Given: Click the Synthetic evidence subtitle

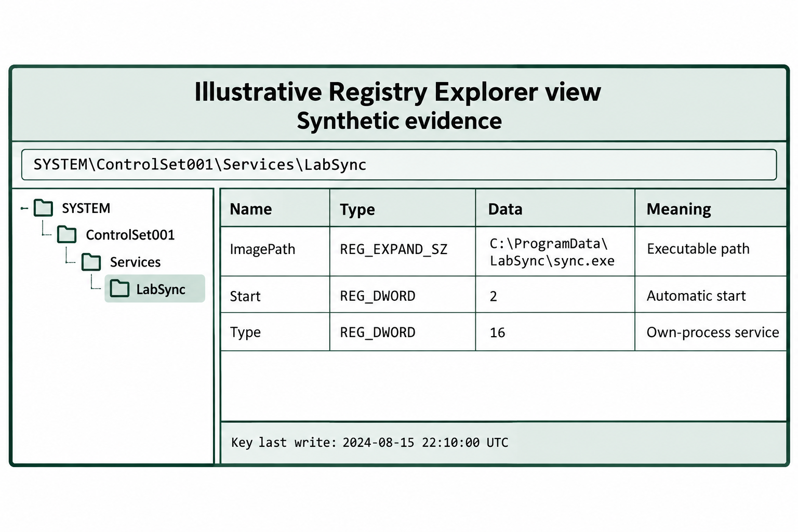Looking at the screenshot, I should [x=400, y=121].
